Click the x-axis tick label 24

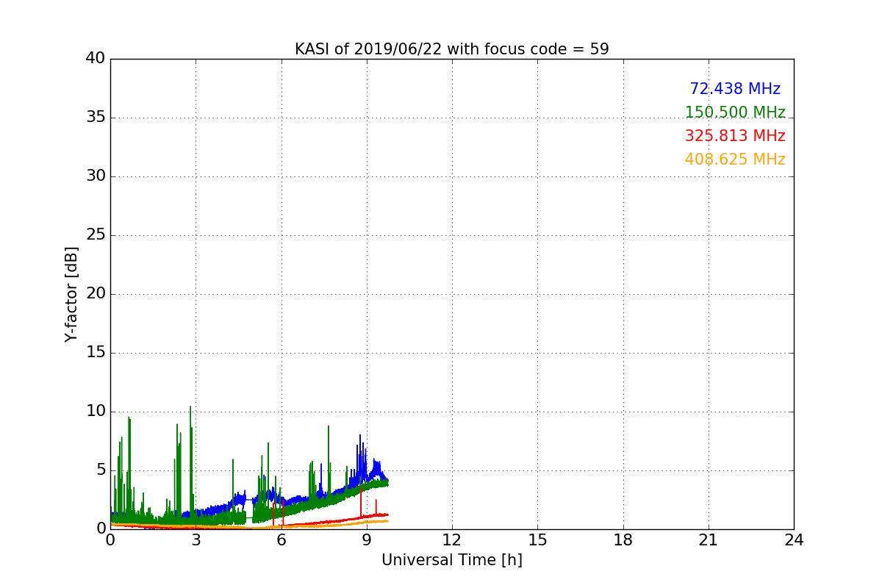click(794, 540)
